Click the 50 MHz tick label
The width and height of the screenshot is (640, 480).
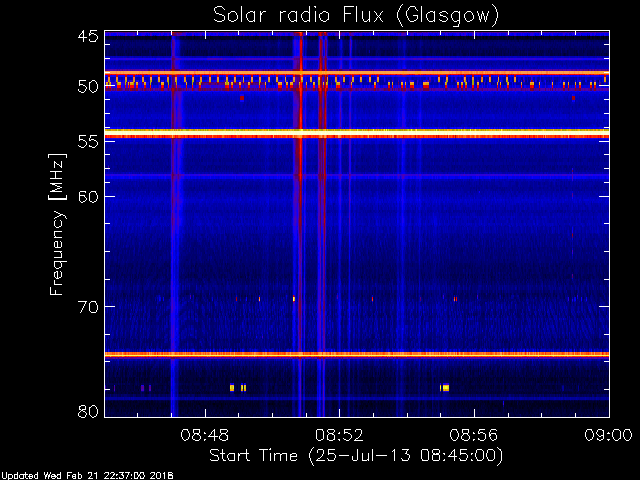(88, 86)
